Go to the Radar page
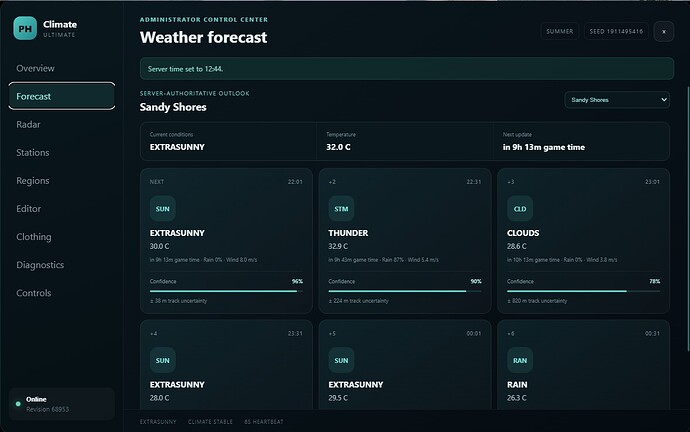This screenshot has height=432, width=690. click(62, 124)
